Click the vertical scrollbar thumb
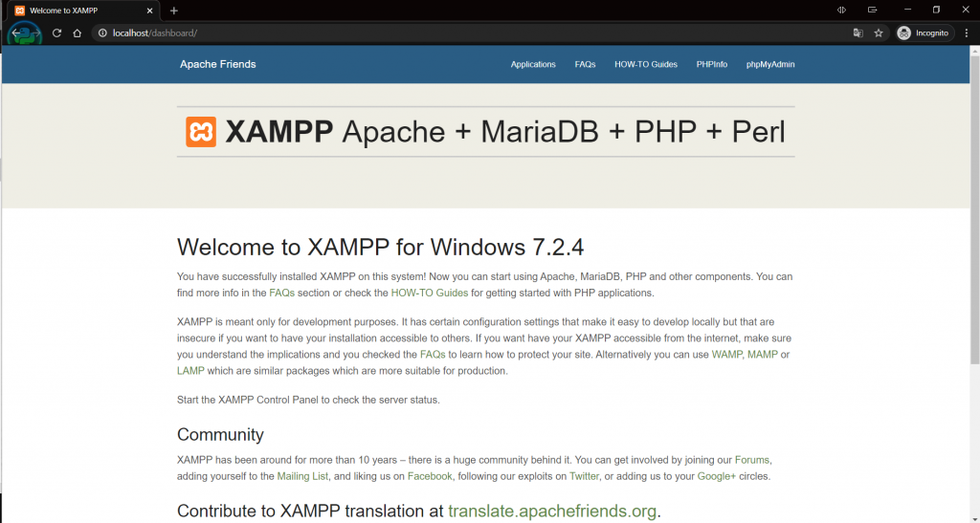 (x=974, y=209)
